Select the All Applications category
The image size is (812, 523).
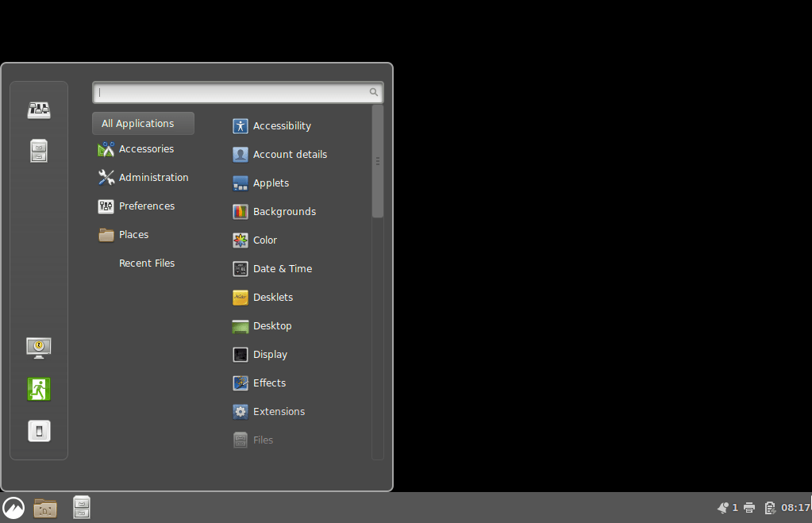click(x=144, y=123)
